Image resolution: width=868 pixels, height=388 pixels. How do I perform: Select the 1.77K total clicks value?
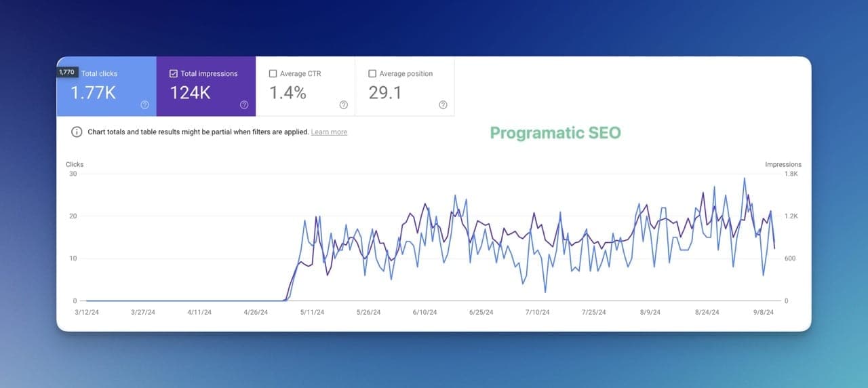[94, 93]
